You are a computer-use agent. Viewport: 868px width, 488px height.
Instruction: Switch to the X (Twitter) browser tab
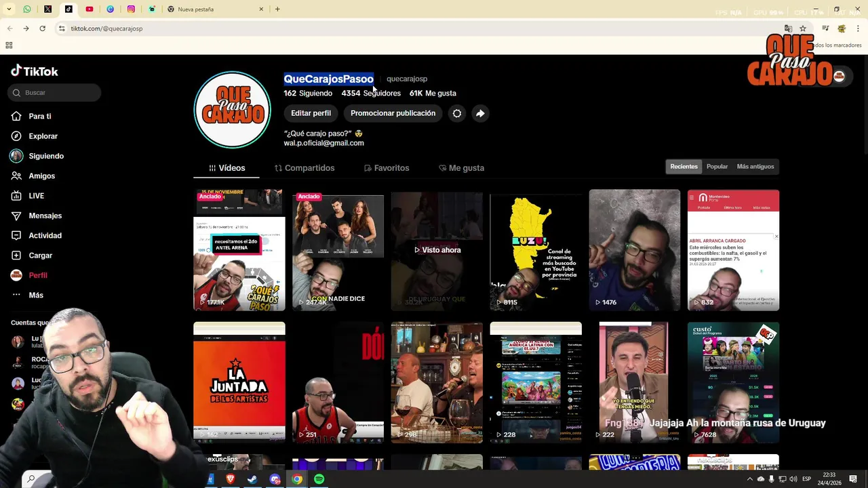[48, 9]
